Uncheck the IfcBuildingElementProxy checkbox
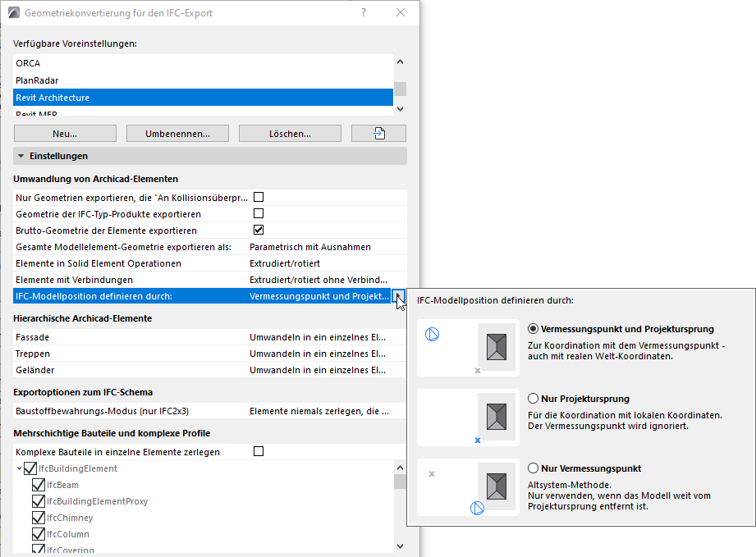 pos(39,501)
